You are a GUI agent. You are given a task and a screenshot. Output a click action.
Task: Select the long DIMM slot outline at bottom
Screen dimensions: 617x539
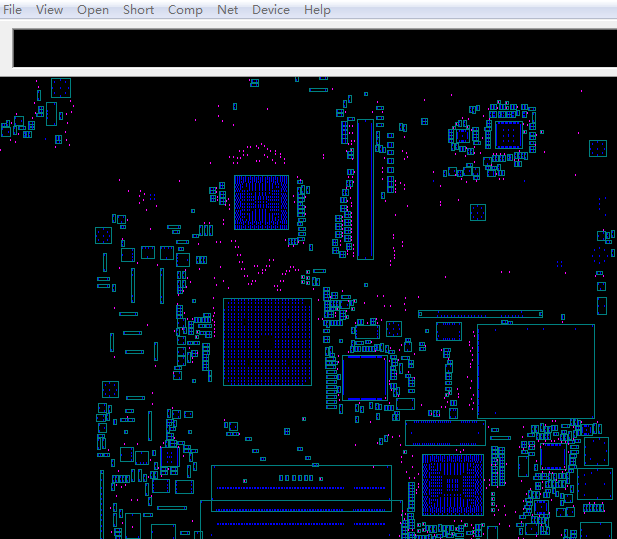[301, 488]
